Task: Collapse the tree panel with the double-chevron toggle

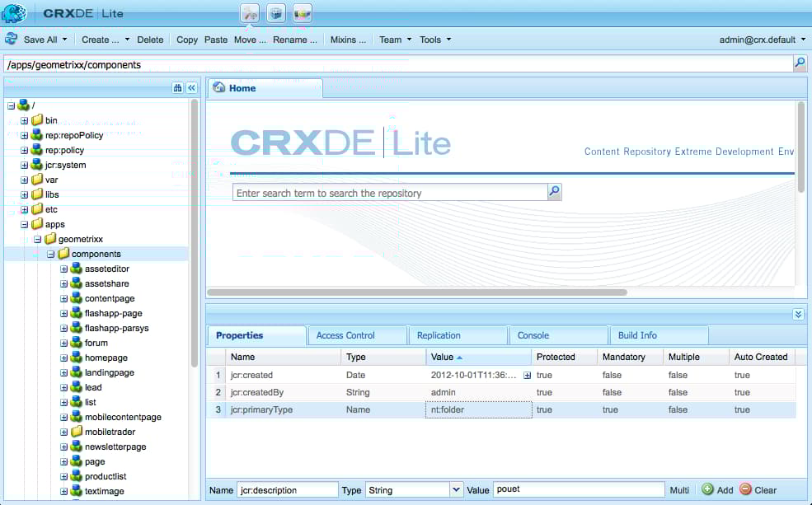Action: click(191, 87)
